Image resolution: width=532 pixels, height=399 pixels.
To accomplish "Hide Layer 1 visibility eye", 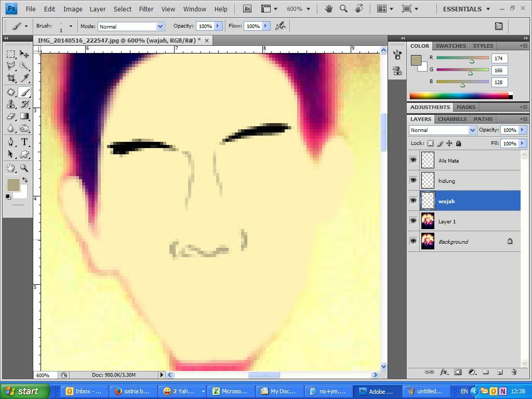I will coord(413,221).
